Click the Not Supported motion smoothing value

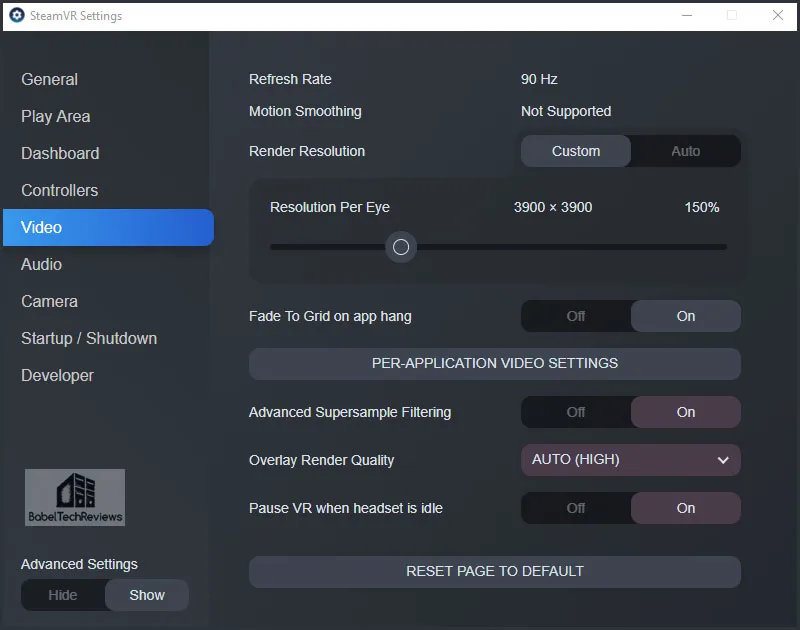click(566, 111)
